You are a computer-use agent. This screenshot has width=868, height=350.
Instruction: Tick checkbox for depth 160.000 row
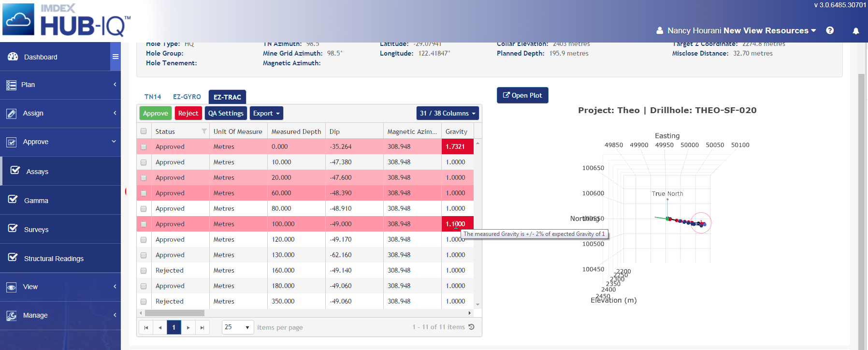click(x=144, y=271)
